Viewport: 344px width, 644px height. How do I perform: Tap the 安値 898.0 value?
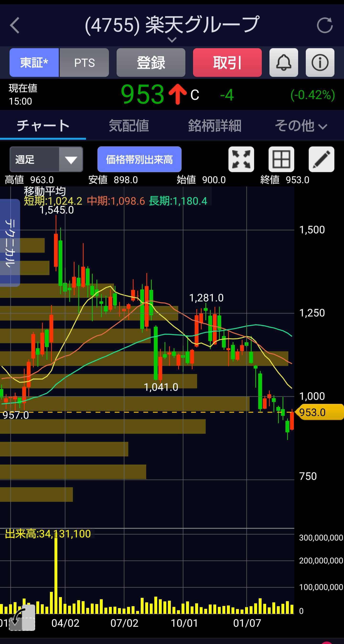click(x=113, y=180)
